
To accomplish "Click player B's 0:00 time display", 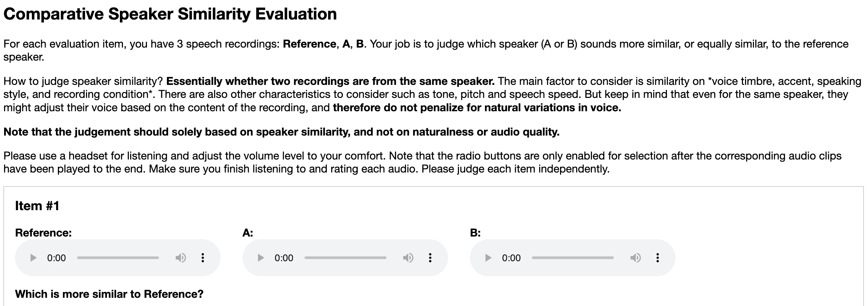I will coord(511,258).
